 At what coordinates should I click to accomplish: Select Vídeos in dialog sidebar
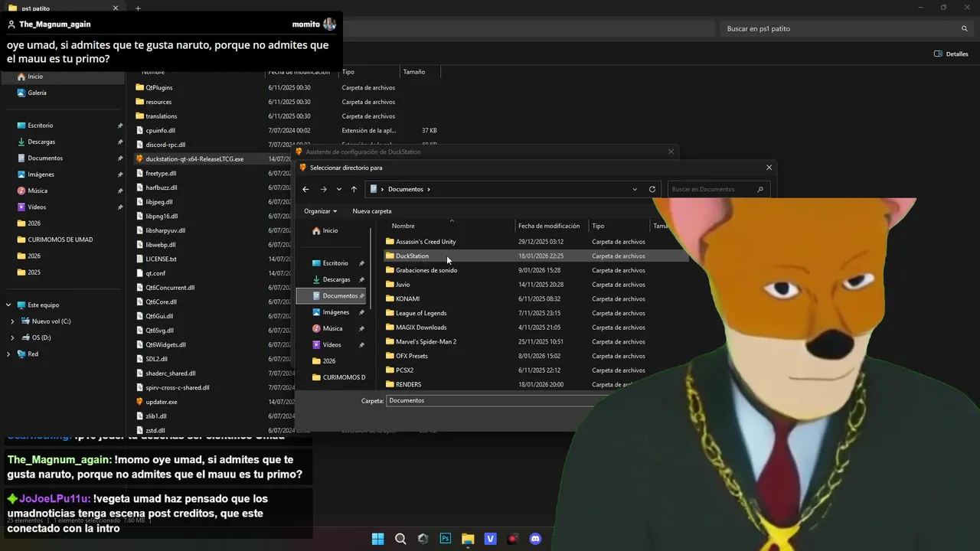332,344
